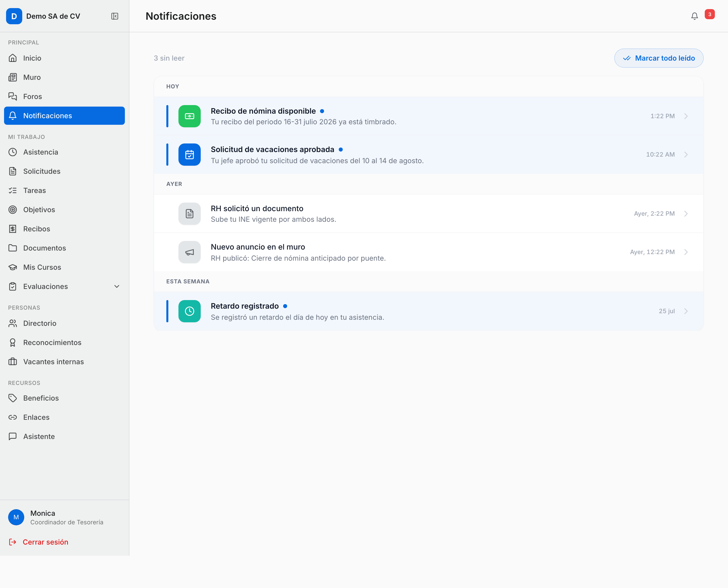Click the Reconocimientos award icon

click(13, 343)
